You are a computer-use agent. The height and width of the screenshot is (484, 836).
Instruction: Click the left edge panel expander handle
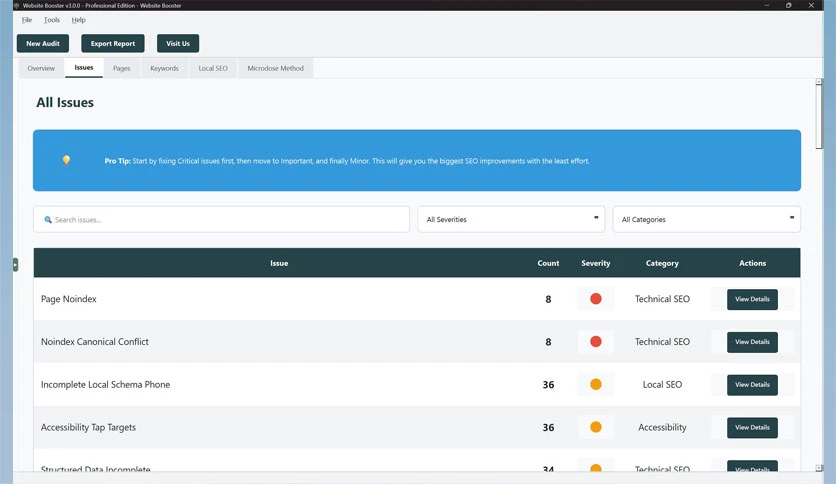(15, 264)
